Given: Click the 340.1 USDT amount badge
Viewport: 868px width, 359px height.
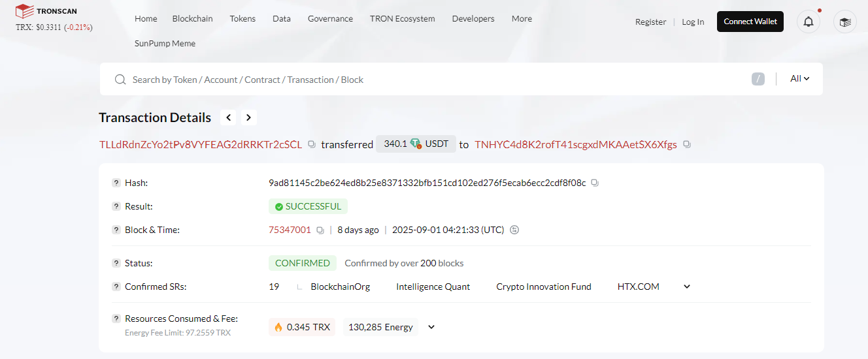Looking at the screenshot, I should 416,144.
